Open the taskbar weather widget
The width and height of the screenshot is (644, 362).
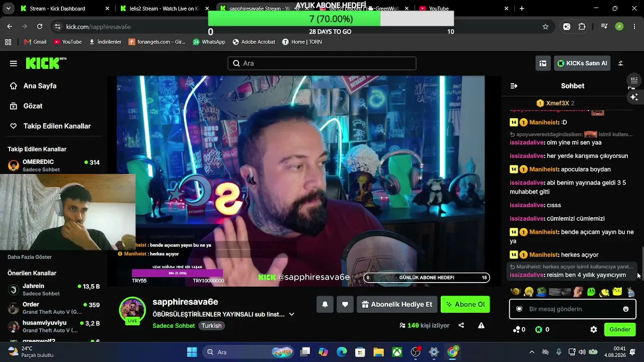coord(31,352)
